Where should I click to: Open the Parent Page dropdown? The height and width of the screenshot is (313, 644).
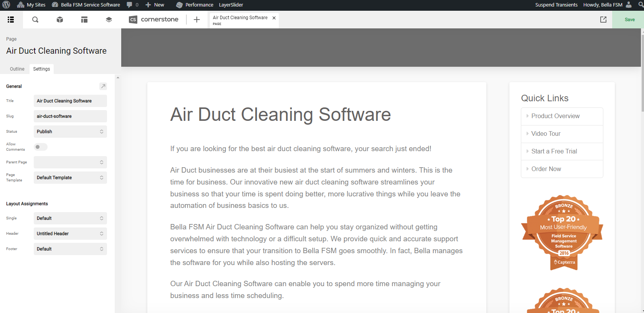70,162
